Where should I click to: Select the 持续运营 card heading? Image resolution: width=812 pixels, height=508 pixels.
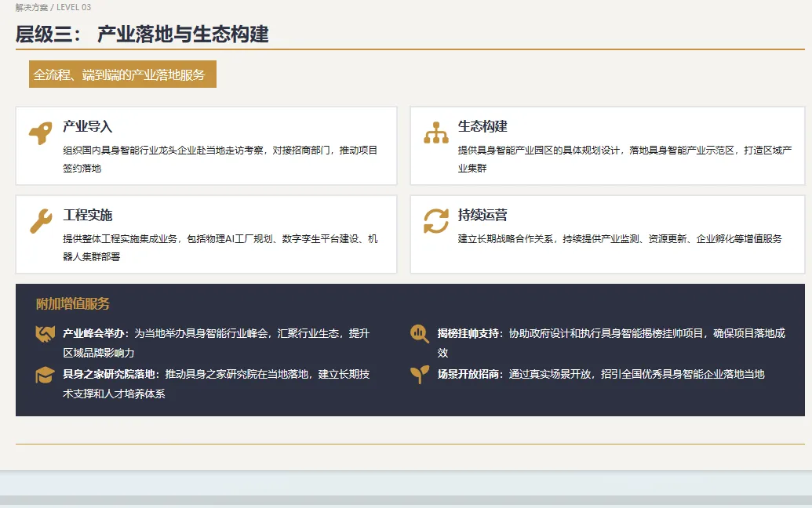[482, 215]
